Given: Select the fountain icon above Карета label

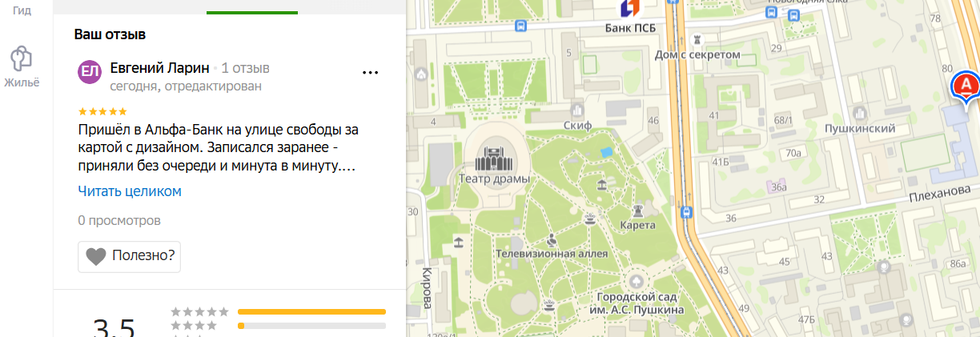Looking at the screenshot, I should 591,217.
